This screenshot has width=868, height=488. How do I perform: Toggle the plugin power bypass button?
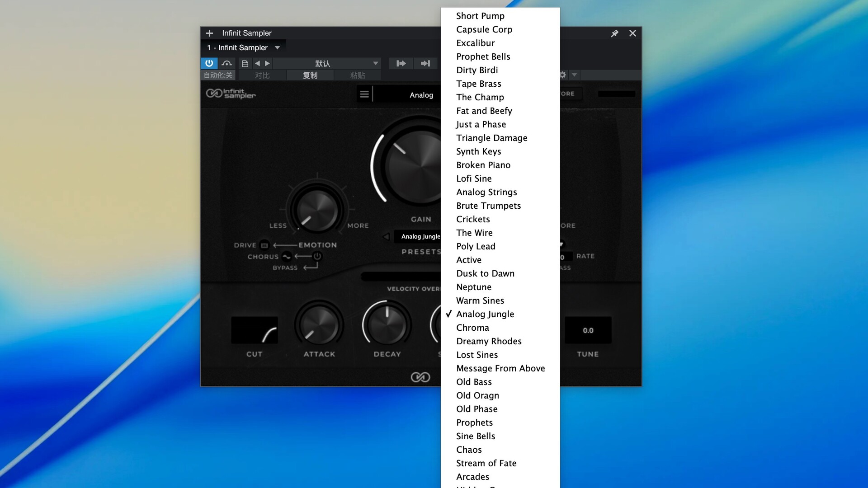click(209, 63)
